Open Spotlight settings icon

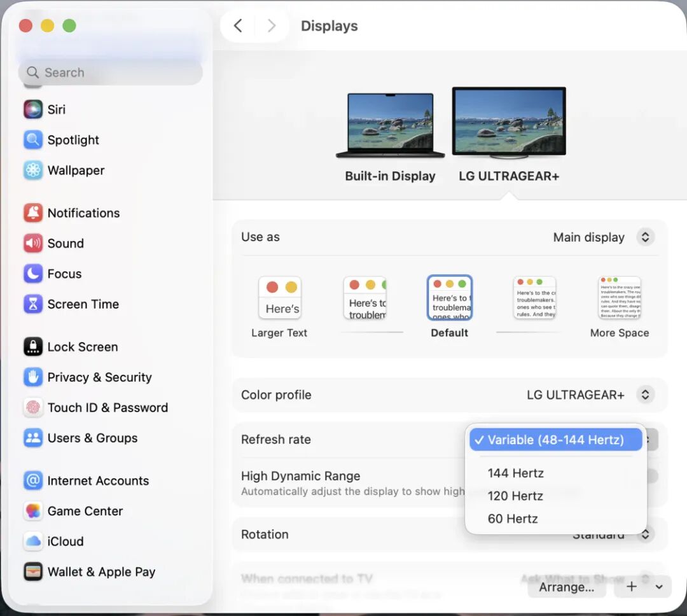coord(33,140)
